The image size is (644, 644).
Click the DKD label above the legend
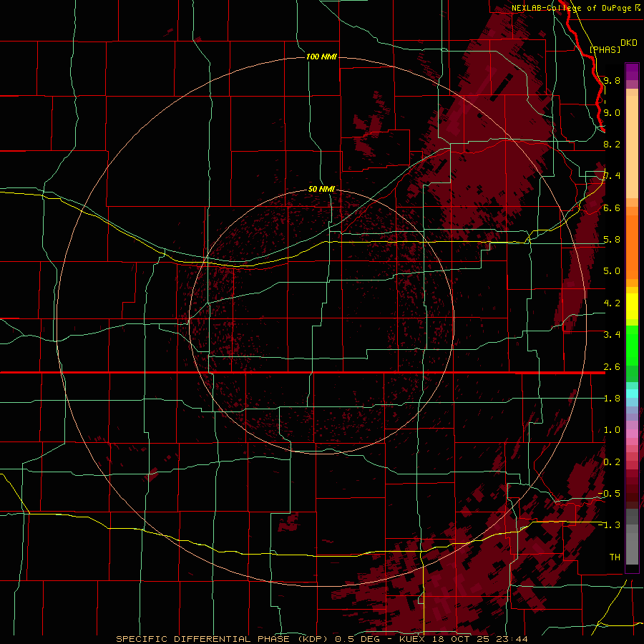click(x=628, y=43)
